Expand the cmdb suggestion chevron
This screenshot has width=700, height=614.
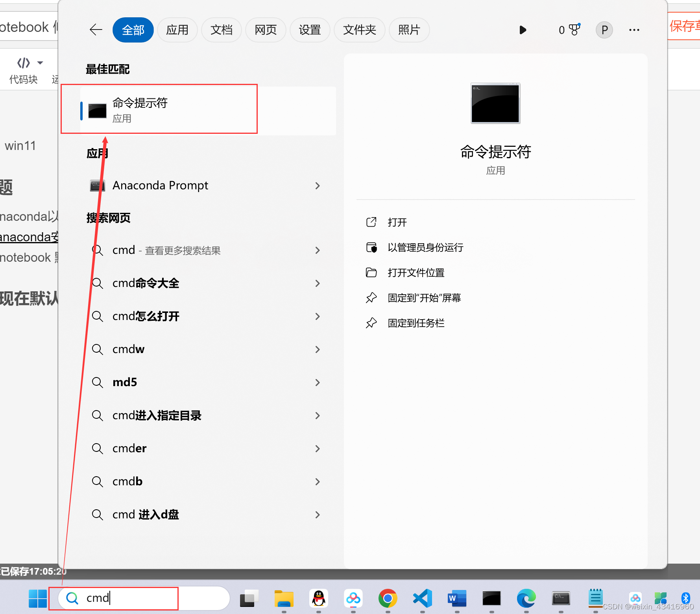coord(318,482)
